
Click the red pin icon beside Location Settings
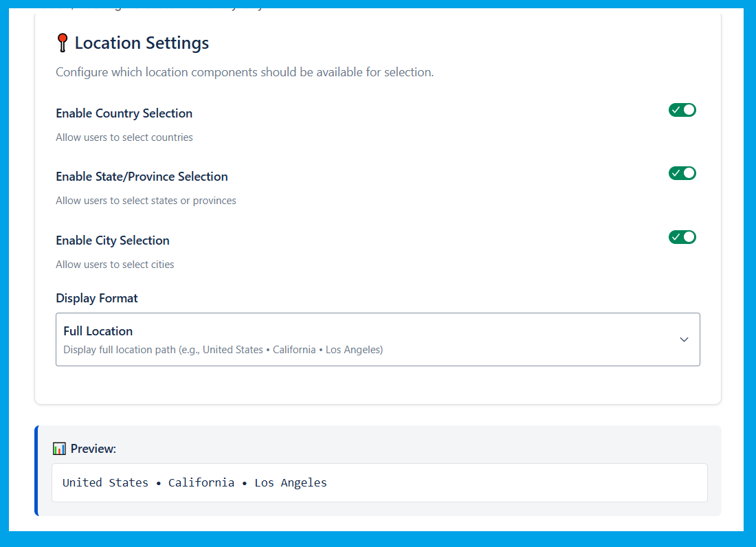coord(63,43)
